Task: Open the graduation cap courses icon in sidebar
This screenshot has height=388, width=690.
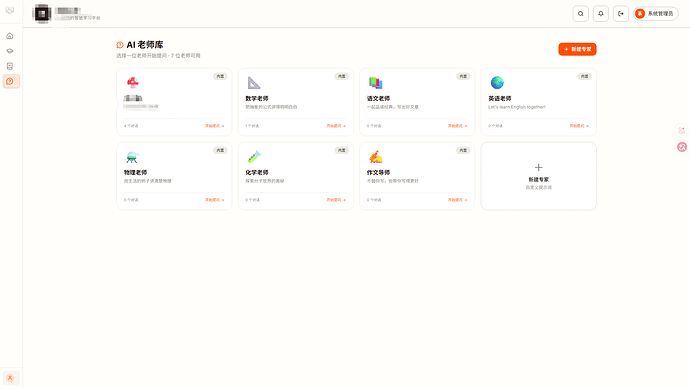Action: point(10,51)
